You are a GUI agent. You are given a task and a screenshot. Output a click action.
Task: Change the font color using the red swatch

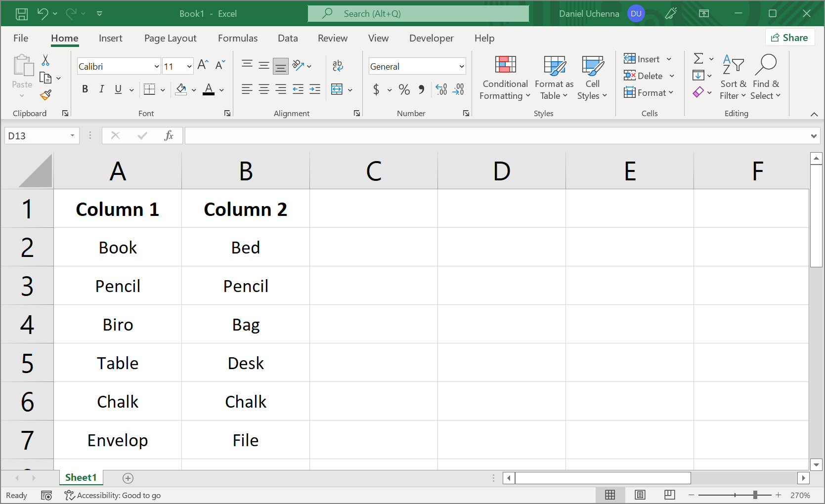208,89
